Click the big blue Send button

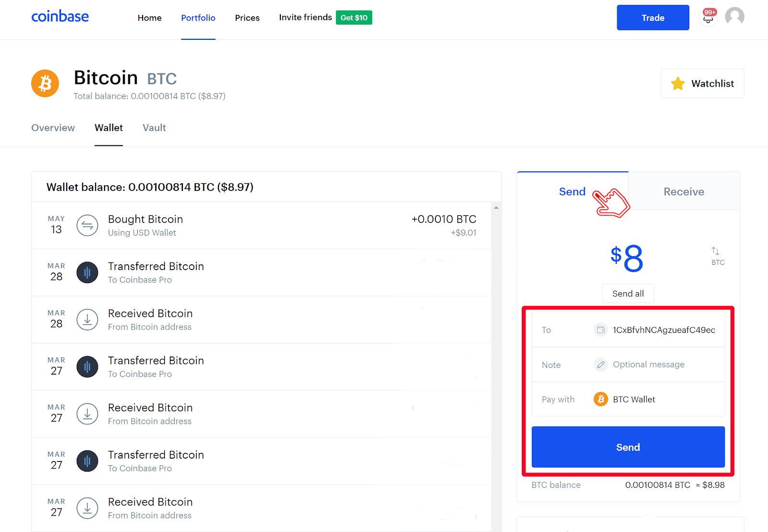pos(628,447)
